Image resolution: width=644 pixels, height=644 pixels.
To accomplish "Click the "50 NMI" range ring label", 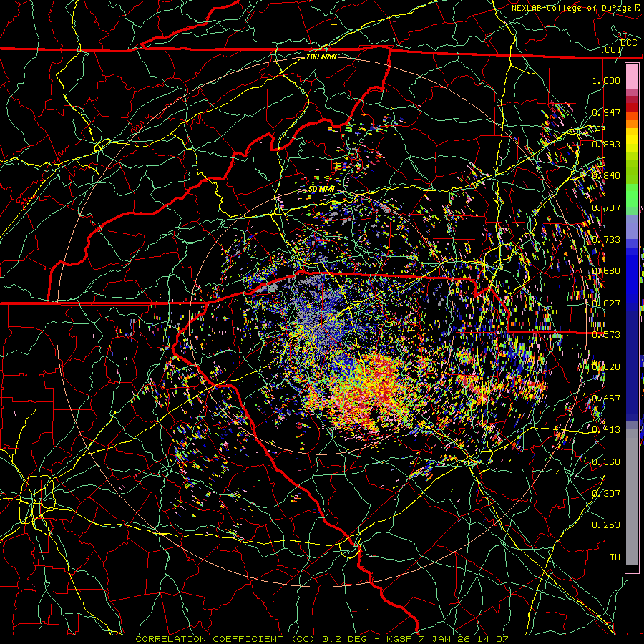I will coord(321,190).
